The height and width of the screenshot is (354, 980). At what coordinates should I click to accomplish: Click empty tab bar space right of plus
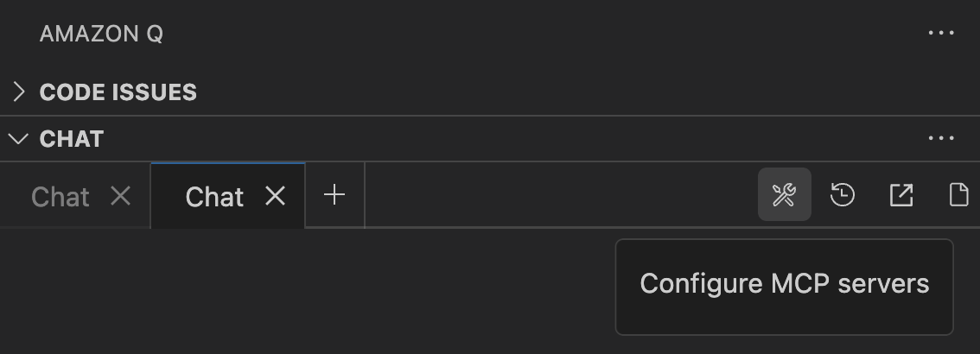coord(559,195)
